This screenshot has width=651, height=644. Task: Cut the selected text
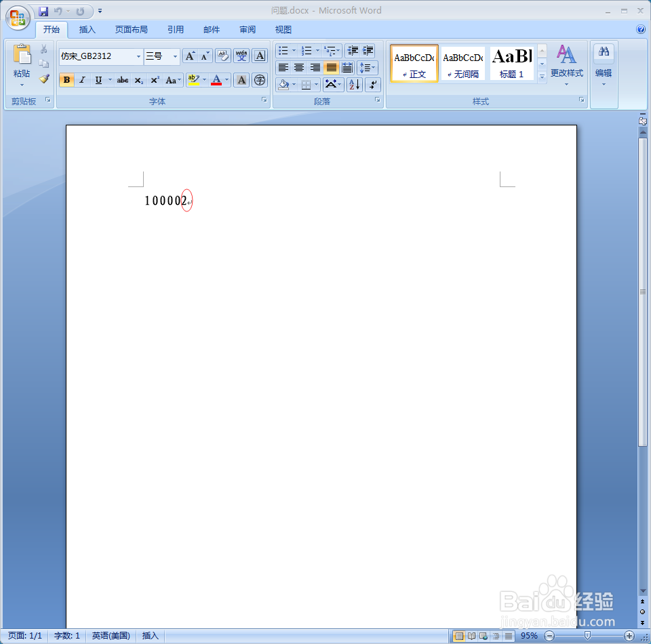pyautogui.click(x=44, y=49)
